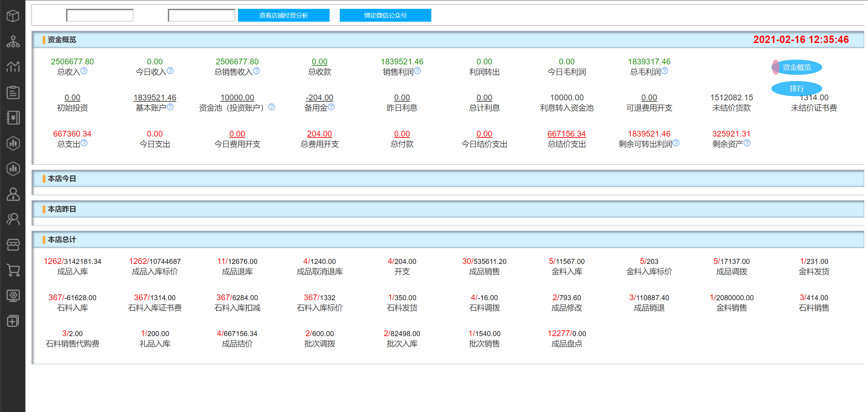This screenshot has width=868, height=412.
Task: Open the 总计利息 value link
Action: (x=484, y=98)
